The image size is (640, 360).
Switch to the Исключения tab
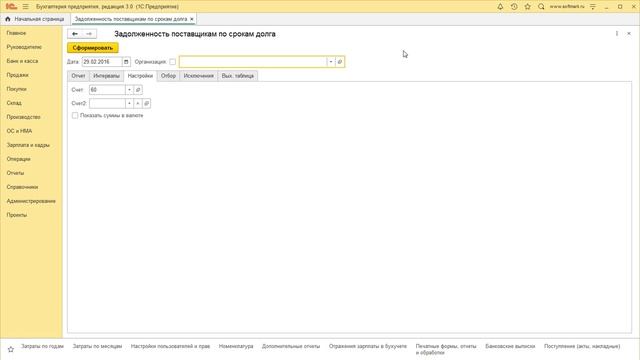tap(198, 76)
